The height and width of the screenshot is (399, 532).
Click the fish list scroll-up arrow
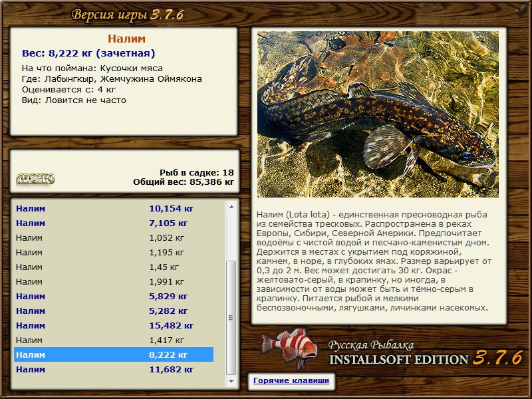231,207
